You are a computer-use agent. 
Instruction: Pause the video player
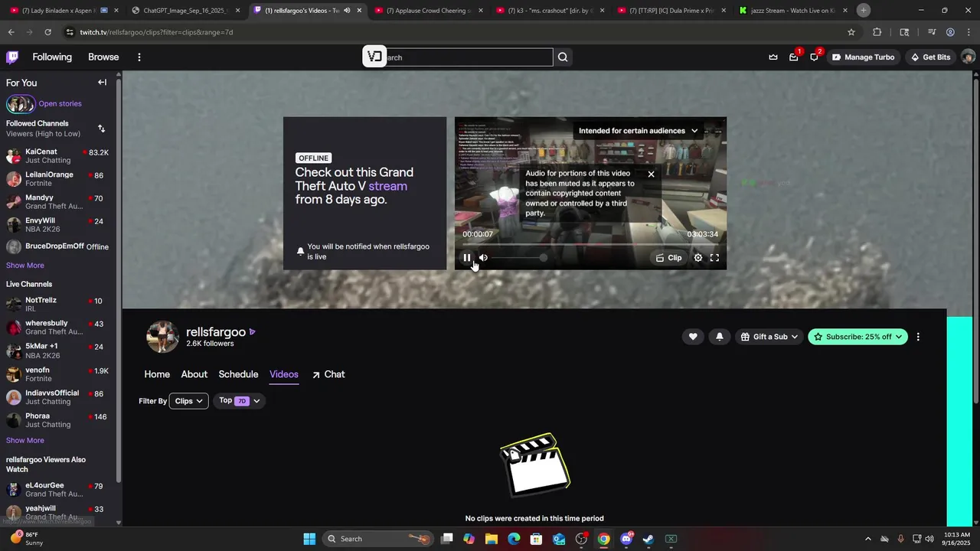[466, 258]
